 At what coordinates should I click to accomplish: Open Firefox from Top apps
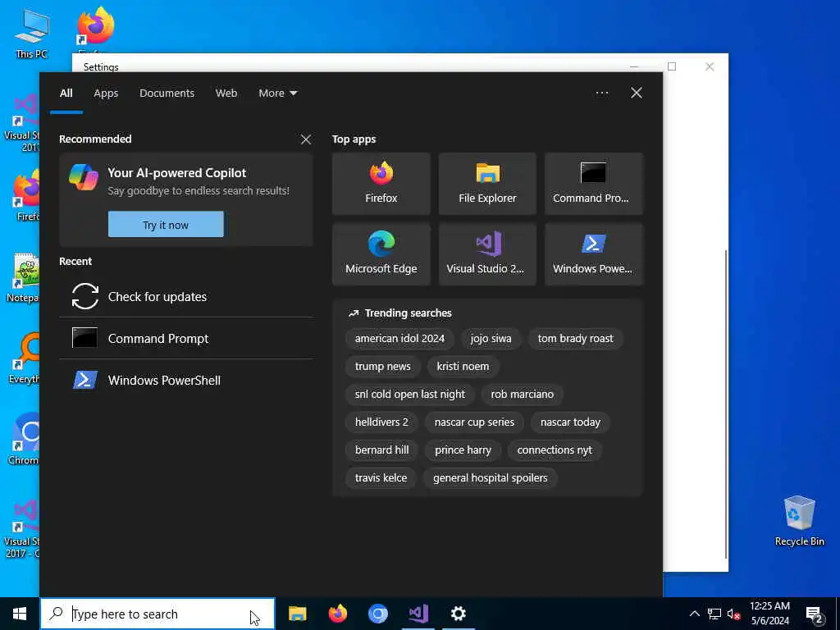click(x=381, y=184)
